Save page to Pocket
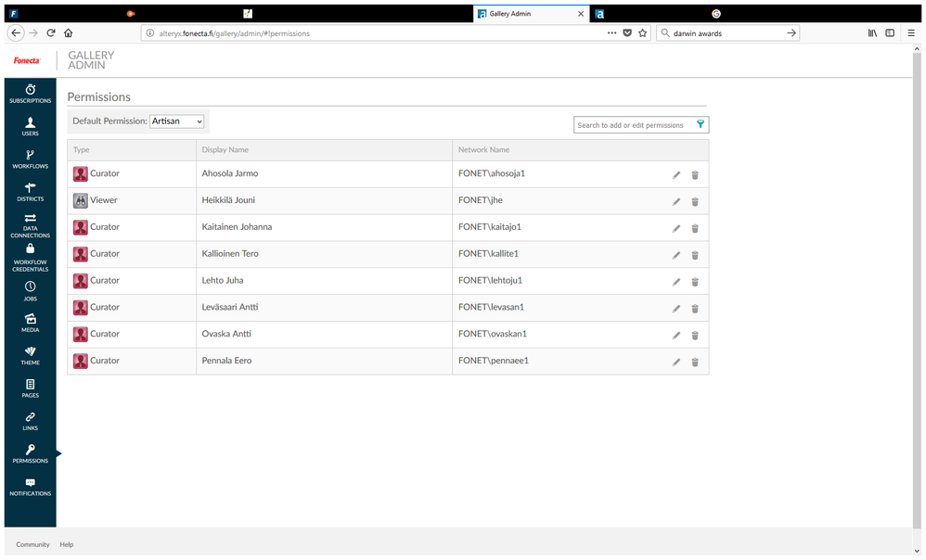926x560 pixels. [627, 33]
